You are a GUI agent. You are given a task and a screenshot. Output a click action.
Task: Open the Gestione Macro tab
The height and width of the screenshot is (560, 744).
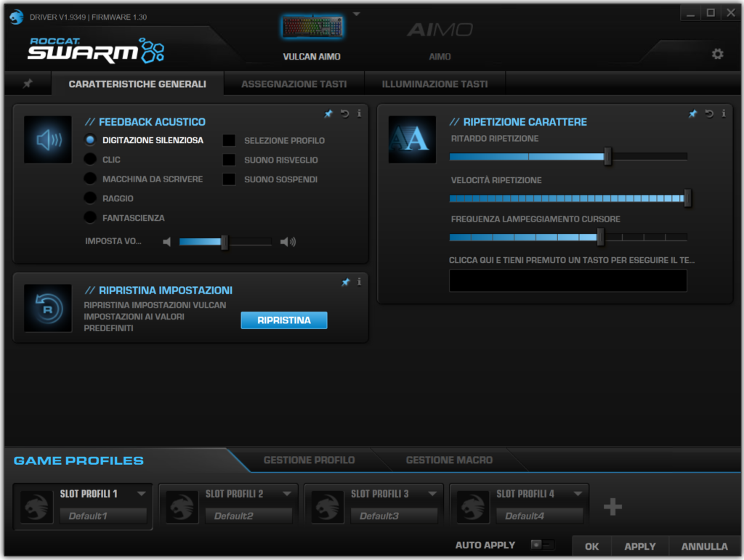click(449, 460)
